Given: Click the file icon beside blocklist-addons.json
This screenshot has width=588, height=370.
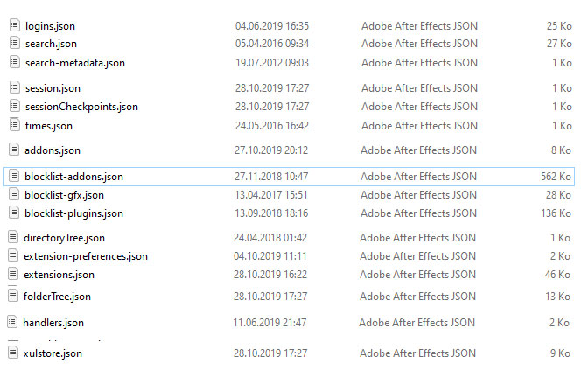Looking at the screenshot, I should click(14, 176).
